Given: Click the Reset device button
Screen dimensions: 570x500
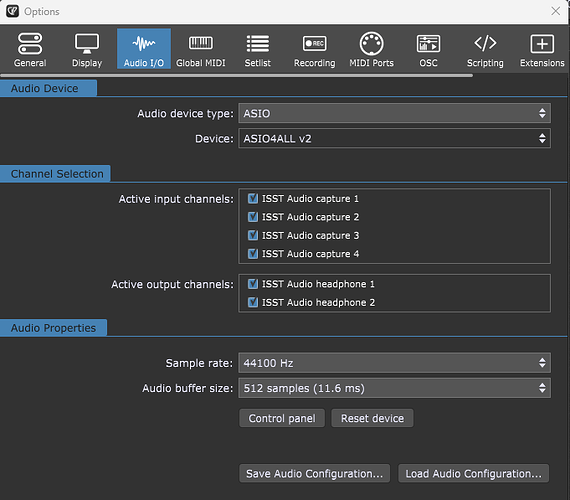Looking at the screenshot, I should click(x=372, y=418).
